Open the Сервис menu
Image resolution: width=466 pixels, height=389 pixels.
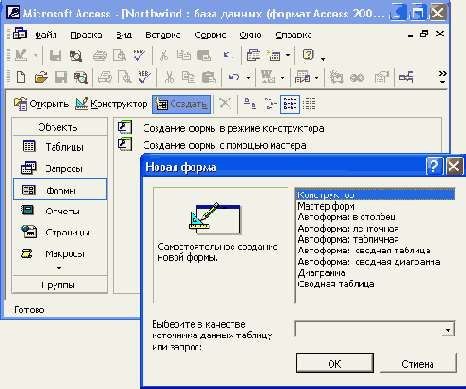pos(210,35)
